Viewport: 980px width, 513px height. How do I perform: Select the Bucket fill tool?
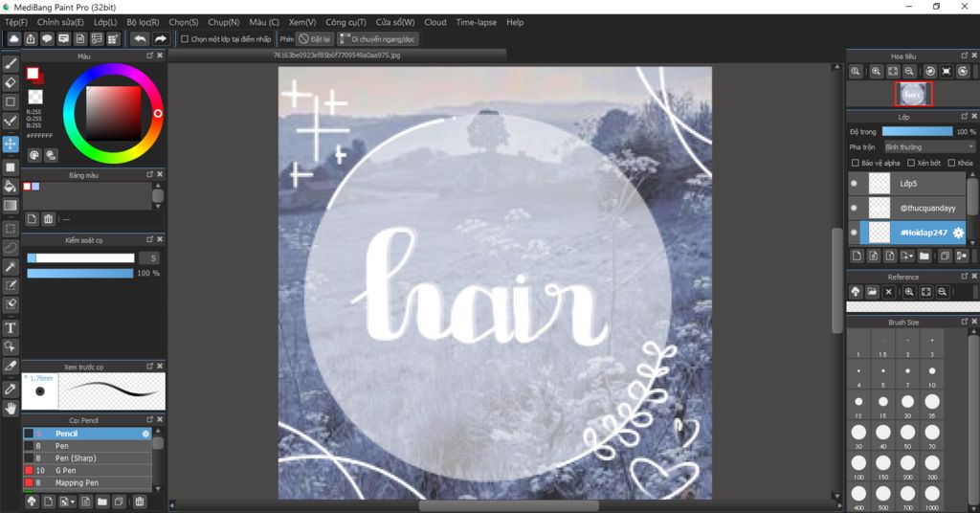coord(11,187)
